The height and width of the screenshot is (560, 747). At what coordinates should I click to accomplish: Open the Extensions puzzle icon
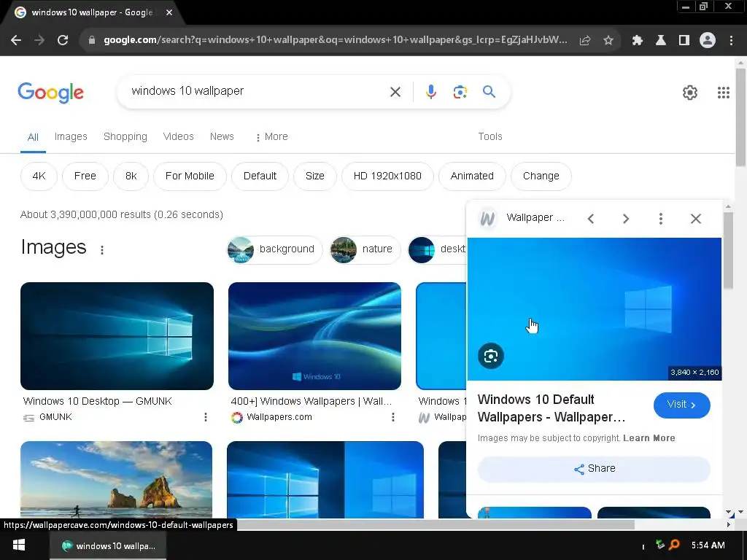pos(638,41)
